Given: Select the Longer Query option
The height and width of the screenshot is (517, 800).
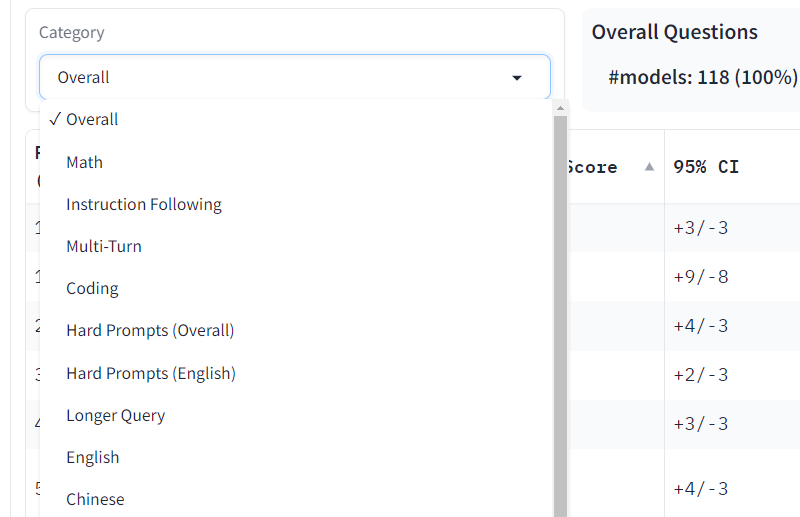Looking at the screenshot, I should click(x=116, y=415).
